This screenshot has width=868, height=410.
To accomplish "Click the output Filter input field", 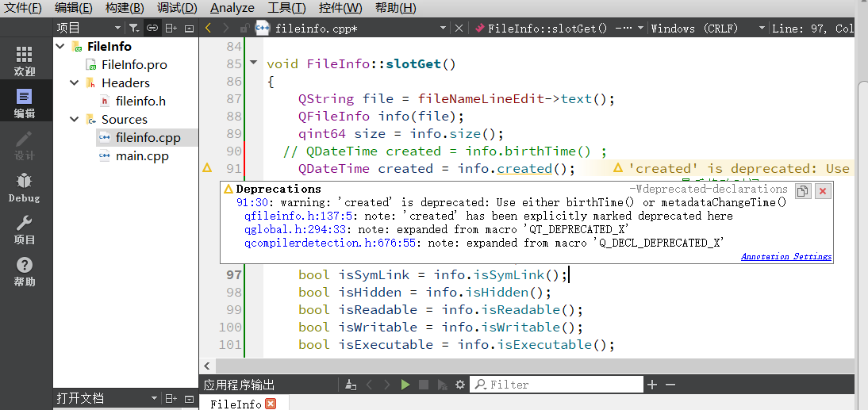I will tap(556, 385).
